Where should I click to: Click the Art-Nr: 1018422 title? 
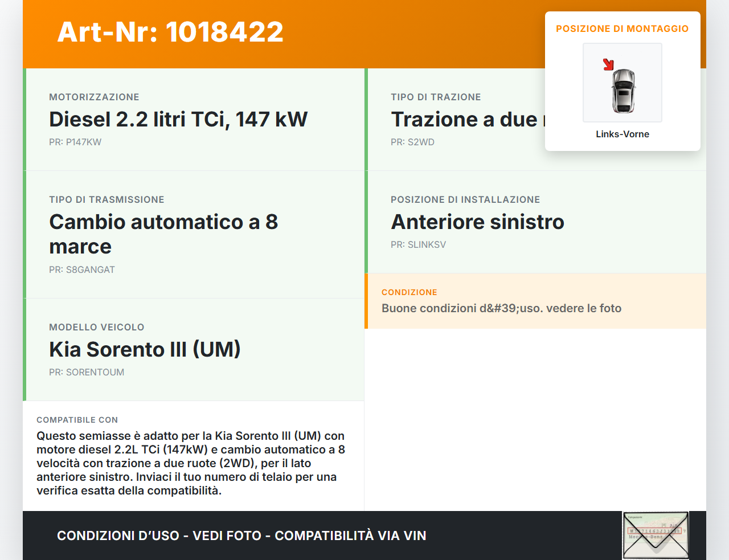[x=170, y=32]
